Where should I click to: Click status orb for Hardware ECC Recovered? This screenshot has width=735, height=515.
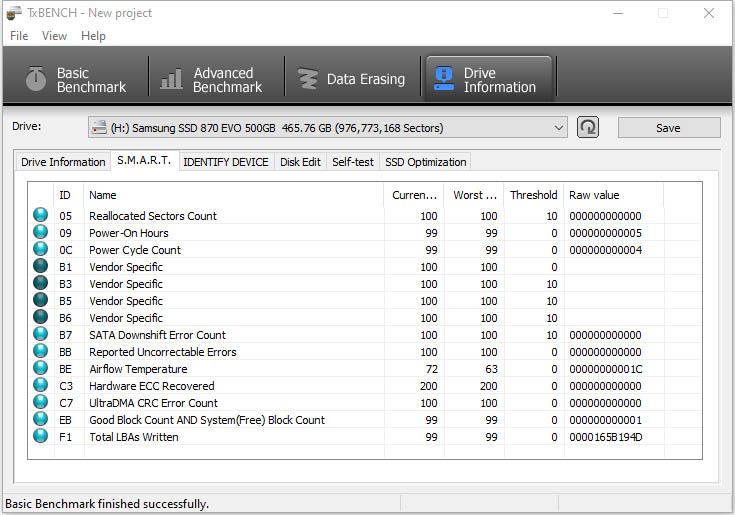pyautogui.click(x=41, y=385)
